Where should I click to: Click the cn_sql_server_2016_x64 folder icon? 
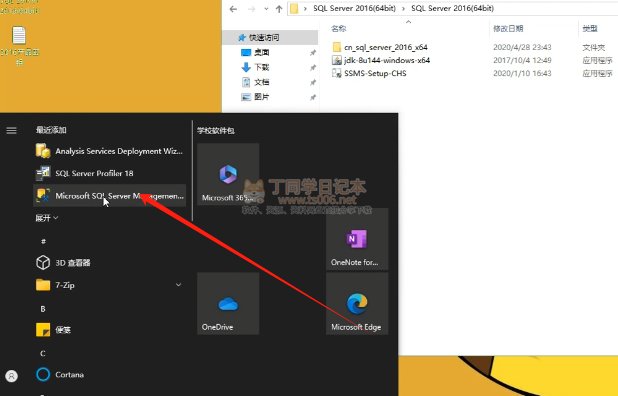tap(337, 47)
